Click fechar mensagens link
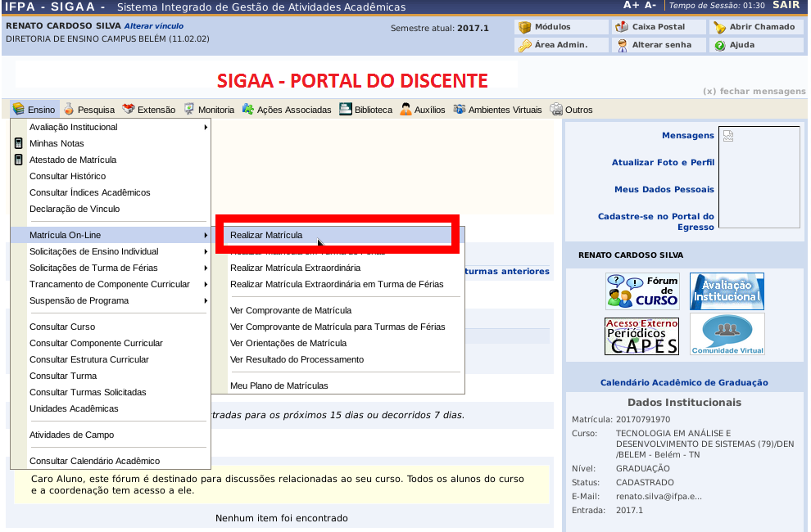The image size is (811, 532). click(754, 91)
